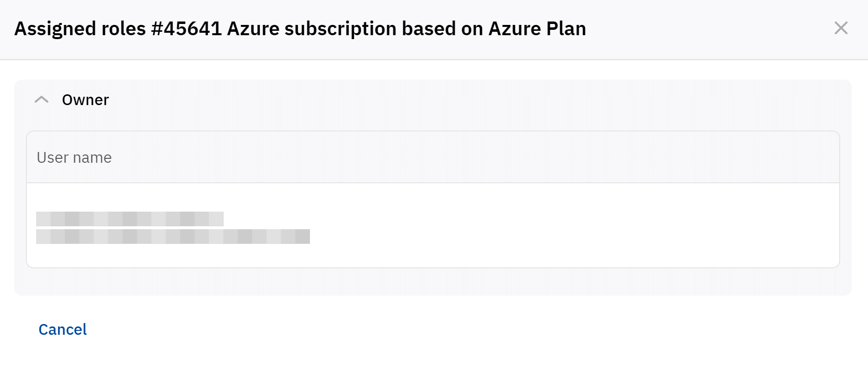Select the blurred email line below user name
The height and width of the screenshot is (369, 868).
coord(173,237)
